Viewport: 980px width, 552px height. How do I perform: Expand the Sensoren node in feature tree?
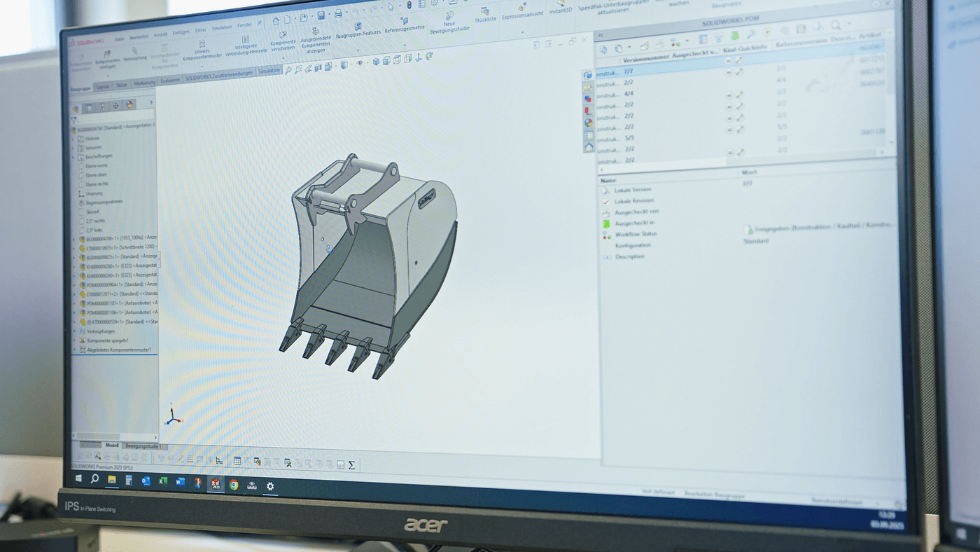tap(74, 146)
